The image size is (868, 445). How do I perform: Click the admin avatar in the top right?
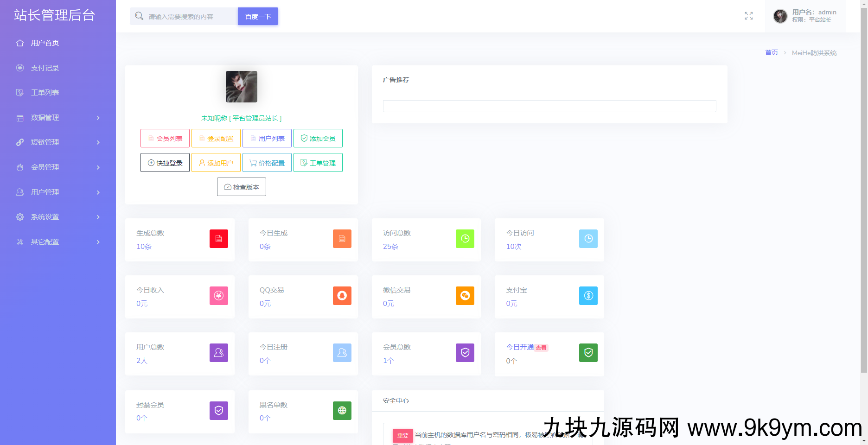click(x=780, y=16)
